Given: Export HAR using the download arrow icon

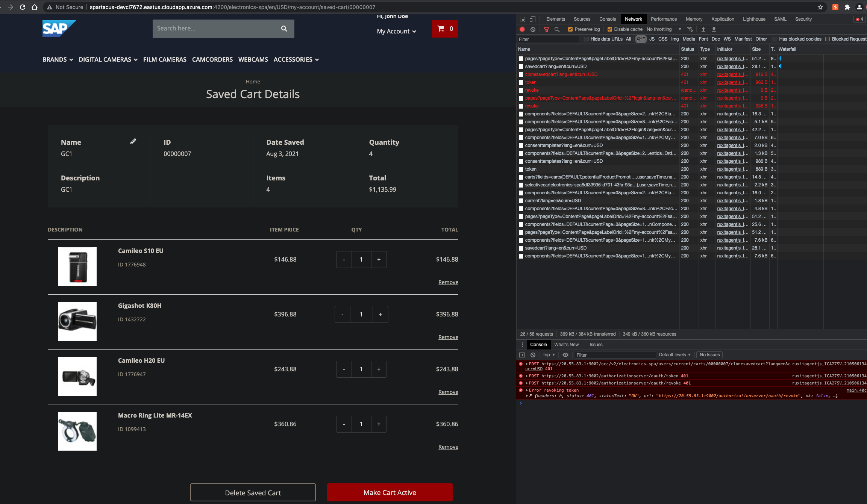Looking at the screenshot, I should (x=714, y=29).
